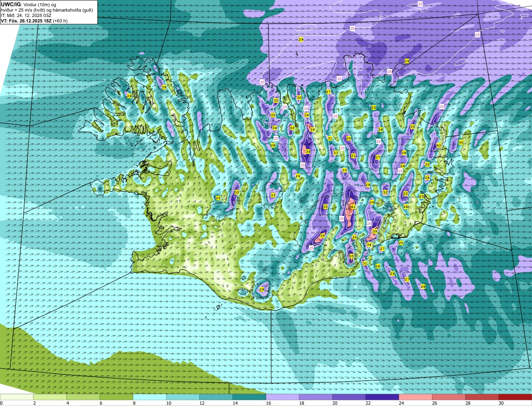Viewport: 532px width, 406px height.
Task: Click the "8" tick label on color scale
Action: 134,403
